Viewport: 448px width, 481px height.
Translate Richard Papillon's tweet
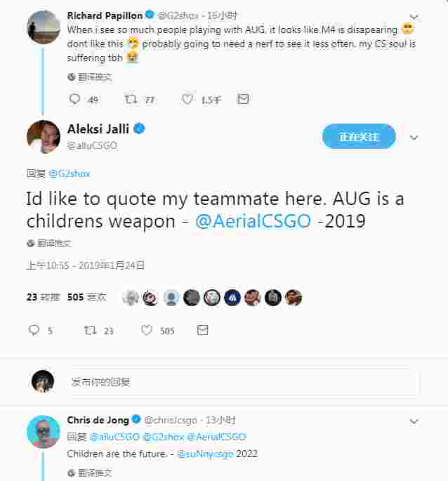point(90,77)
